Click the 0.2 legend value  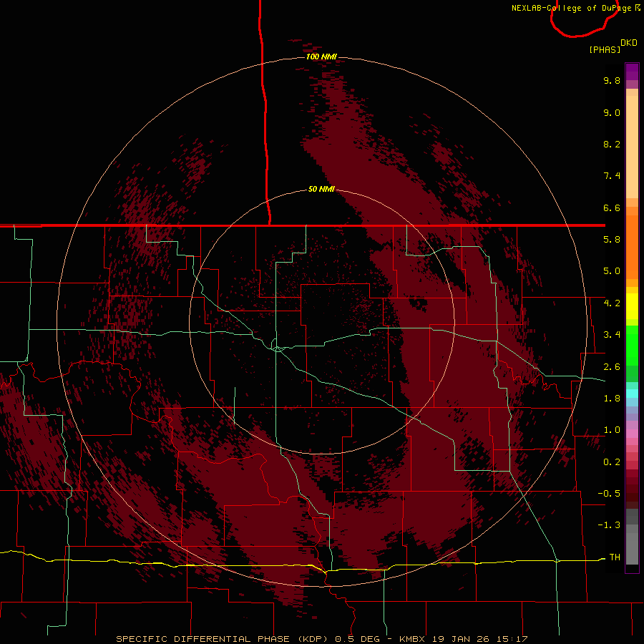(612, 462)
